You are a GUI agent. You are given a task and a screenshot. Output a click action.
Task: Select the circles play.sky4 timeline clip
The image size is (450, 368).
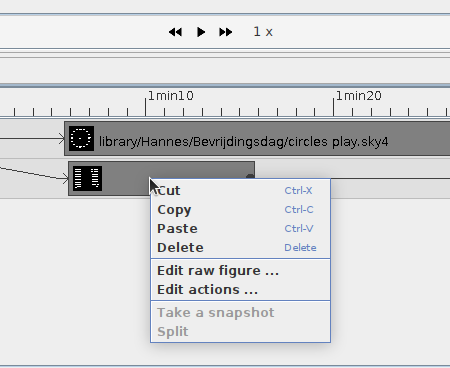pyautogui.click(x=257, y=139)
